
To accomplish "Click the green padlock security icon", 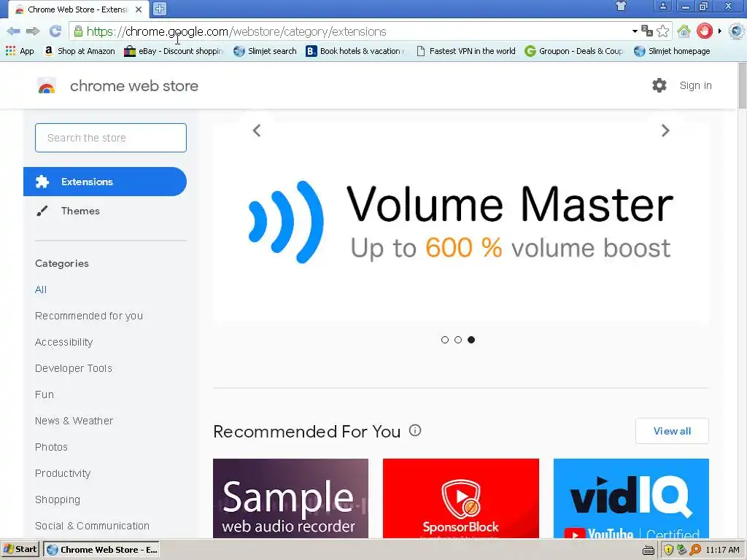I will pos(79,31).
